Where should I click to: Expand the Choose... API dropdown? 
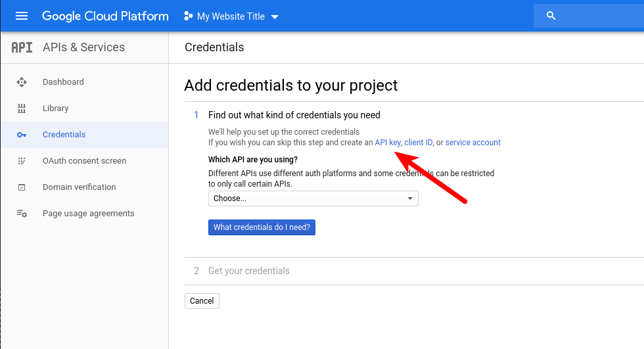pyautogui.click(x=313, y=198)
